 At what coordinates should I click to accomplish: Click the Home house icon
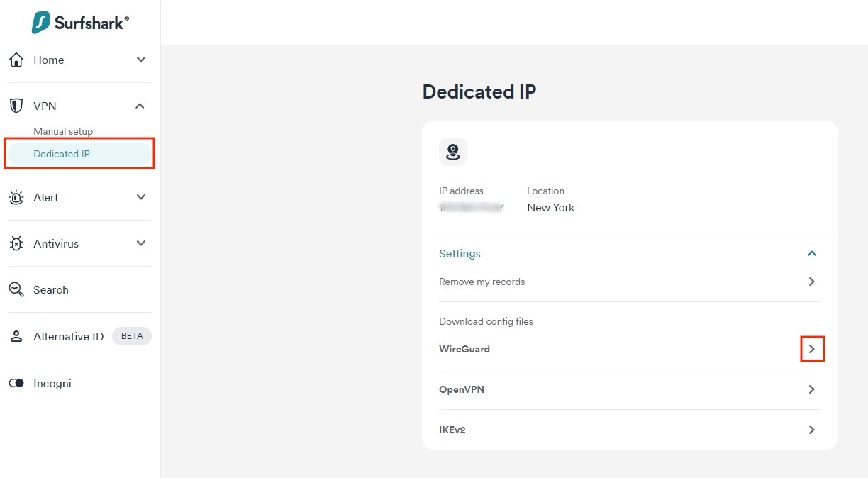(16, 60)
